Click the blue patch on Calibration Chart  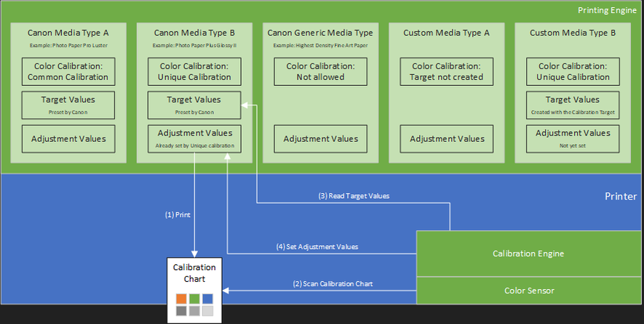tap(207, 299)
